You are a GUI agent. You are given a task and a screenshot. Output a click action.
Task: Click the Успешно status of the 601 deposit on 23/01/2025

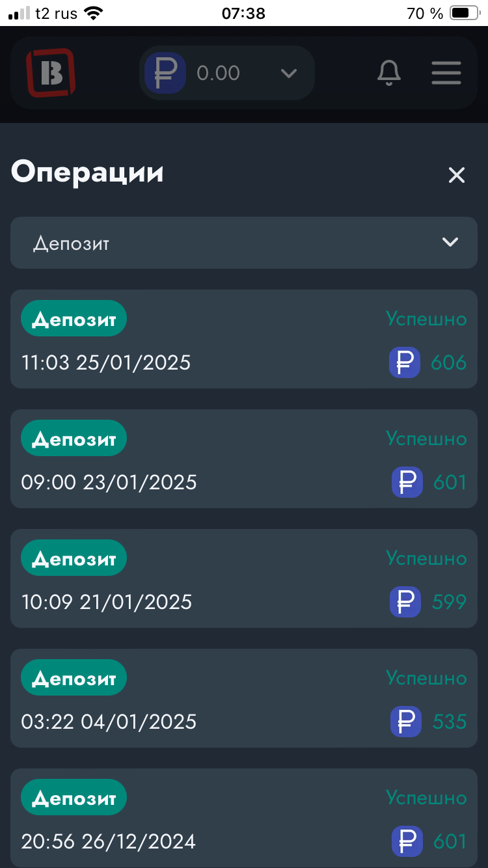(426, 439)
